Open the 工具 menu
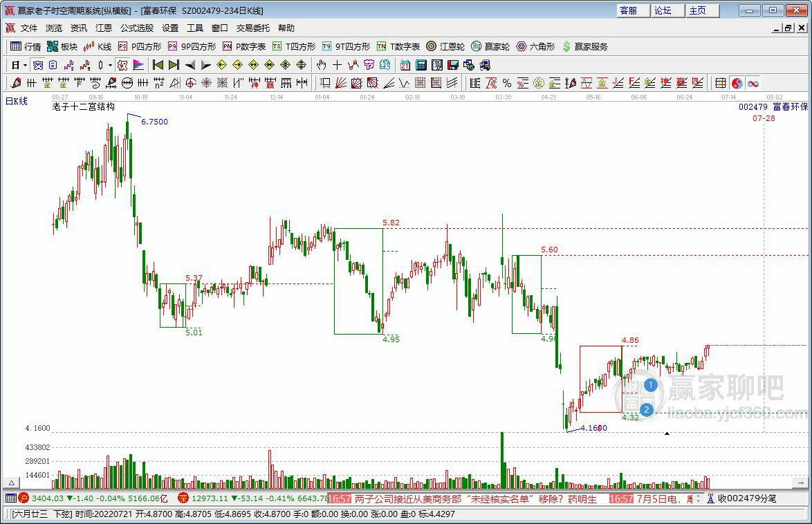This screenshot has height=524, width=812. point(195,28)
